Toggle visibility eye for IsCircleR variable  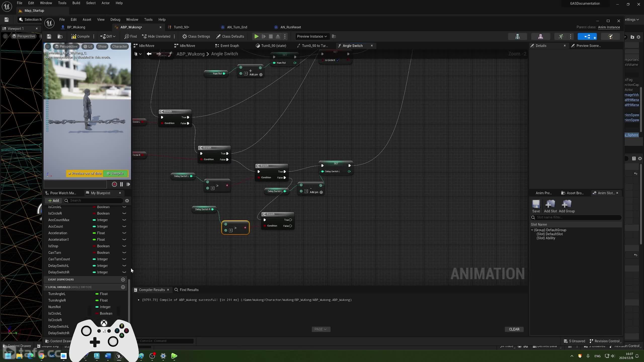[124, 213]
